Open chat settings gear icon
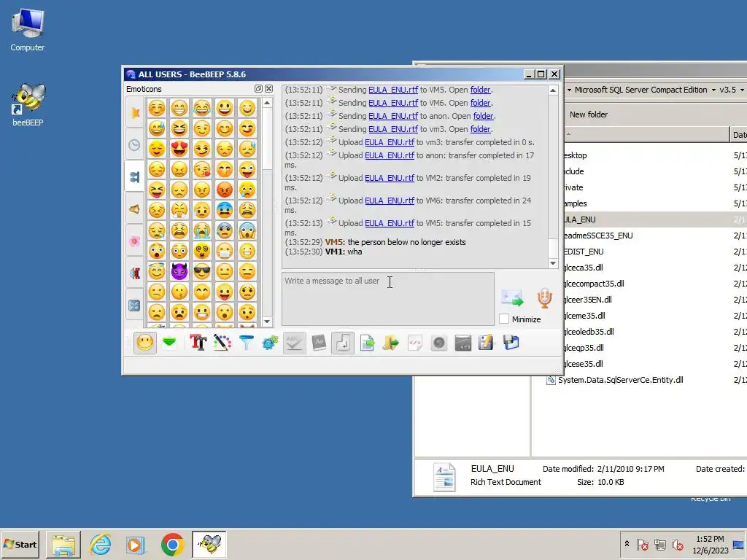This screenshot has height=560, width=747. (x=270, y=343)
